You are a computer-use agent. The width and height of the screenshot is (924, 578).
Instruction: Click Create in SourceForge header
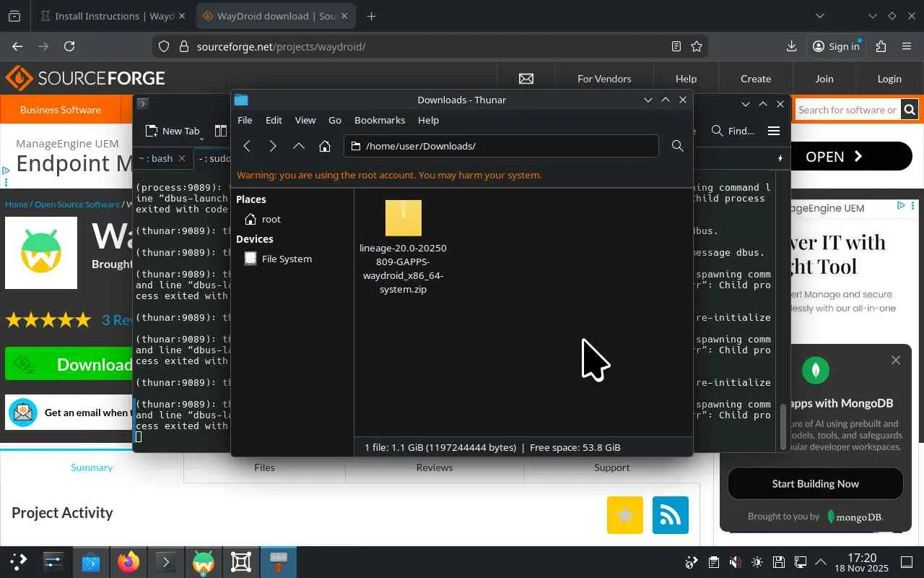coord(756,79)
